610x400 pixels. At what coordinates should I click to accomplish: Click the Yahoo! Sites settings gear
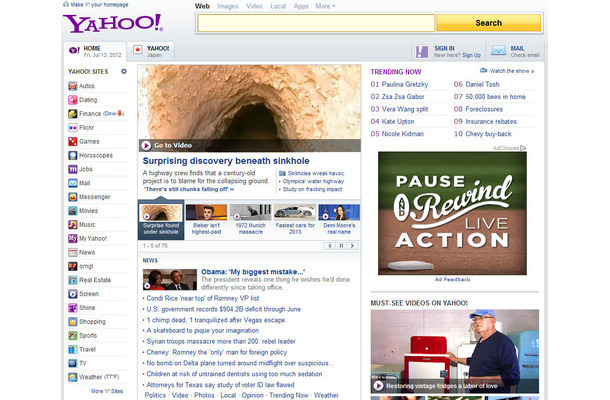click(x=124, y=72)
